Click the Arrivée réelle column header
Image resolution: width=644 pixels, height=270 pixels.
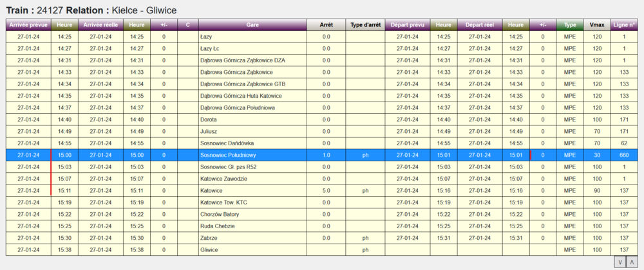click(x=100, y=24)
